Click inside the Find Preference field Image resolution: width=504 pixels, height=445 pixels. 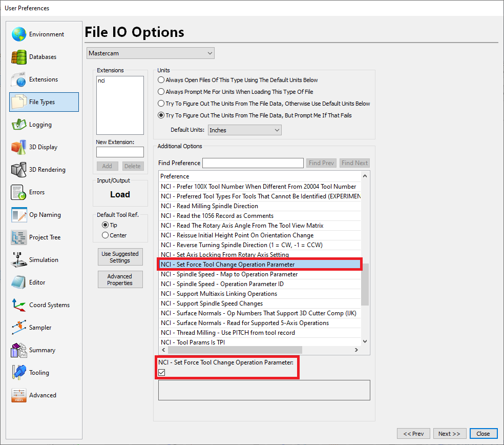(x=253, y=163)
